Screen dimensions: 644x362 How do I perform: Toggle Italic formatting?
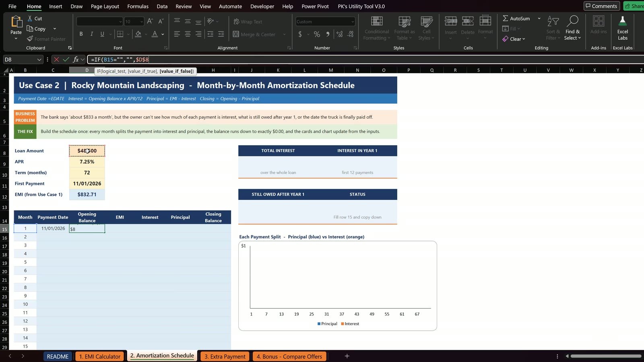92,34
